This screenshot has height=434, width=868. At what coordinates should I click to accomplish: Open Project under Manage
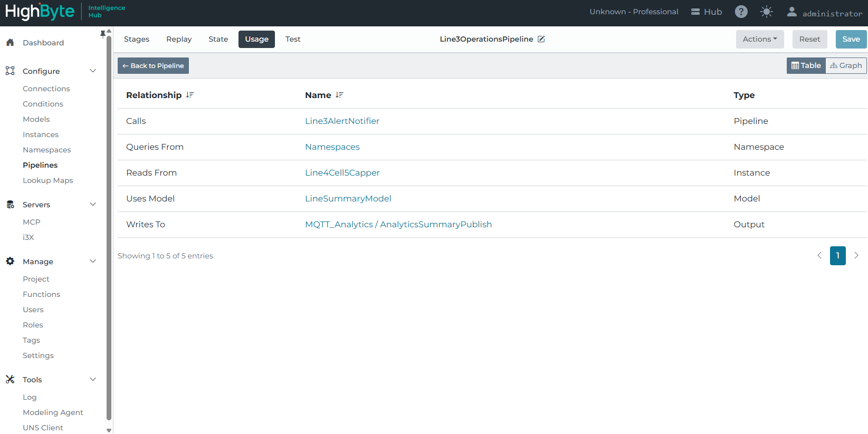point(36,279)
